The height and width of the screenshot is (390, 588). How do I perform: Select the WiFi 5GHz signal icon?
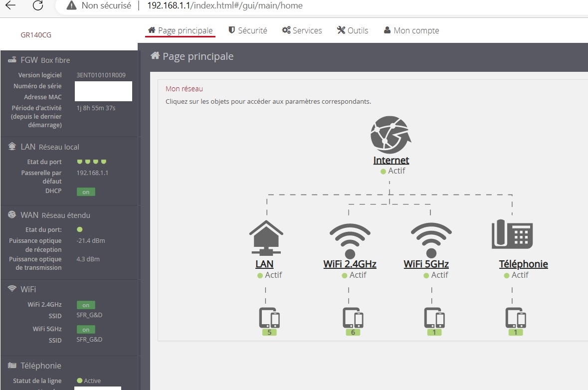431,237
